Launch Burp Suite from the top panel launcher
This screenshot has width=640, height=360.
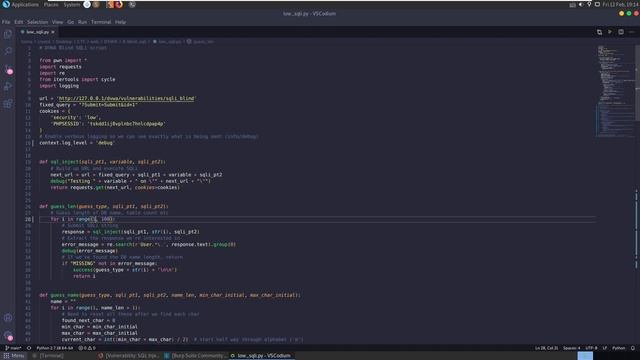(110, 4)
